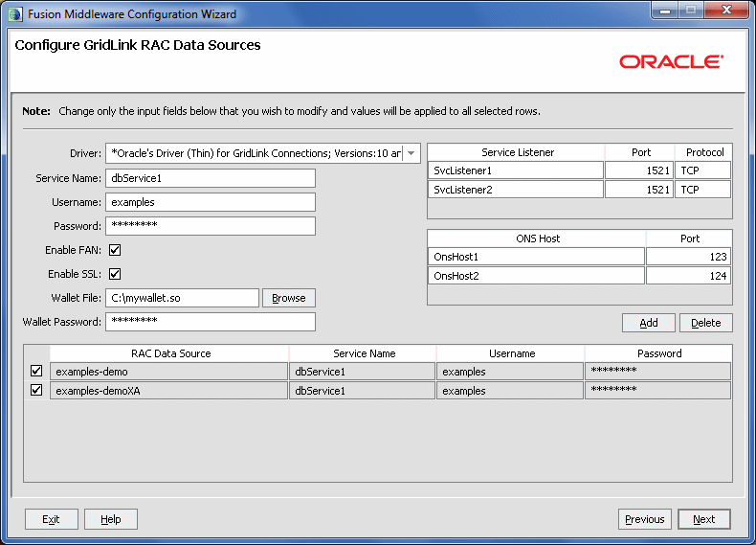Click the Username input field
The image size is (756, 545).
pyautogui.click(x=211, y=202)
